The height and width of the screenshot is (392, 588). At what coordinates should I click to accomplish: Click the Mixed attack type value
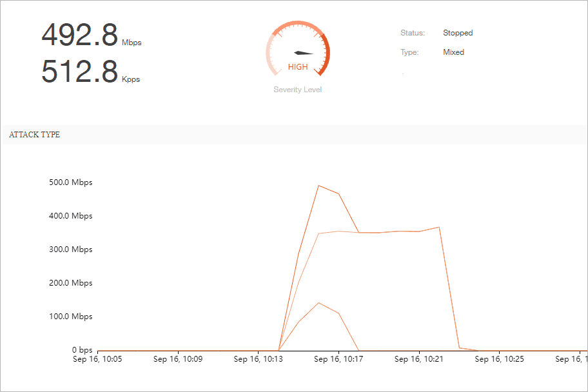point(453,52)
